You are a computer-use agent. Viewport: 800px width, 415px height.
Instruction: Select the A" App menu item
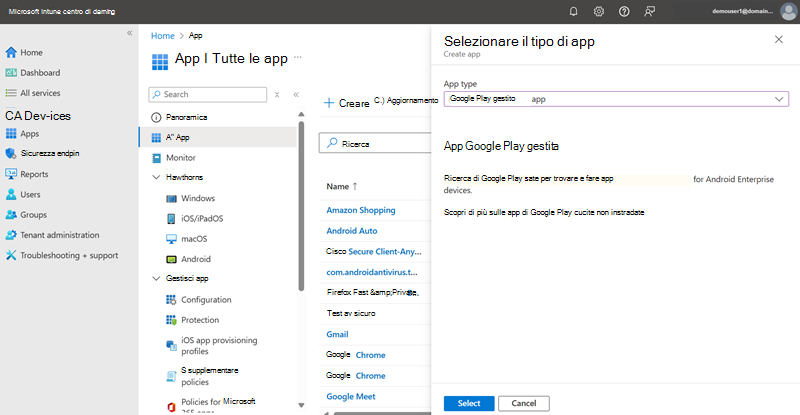(x=218, y=137)
